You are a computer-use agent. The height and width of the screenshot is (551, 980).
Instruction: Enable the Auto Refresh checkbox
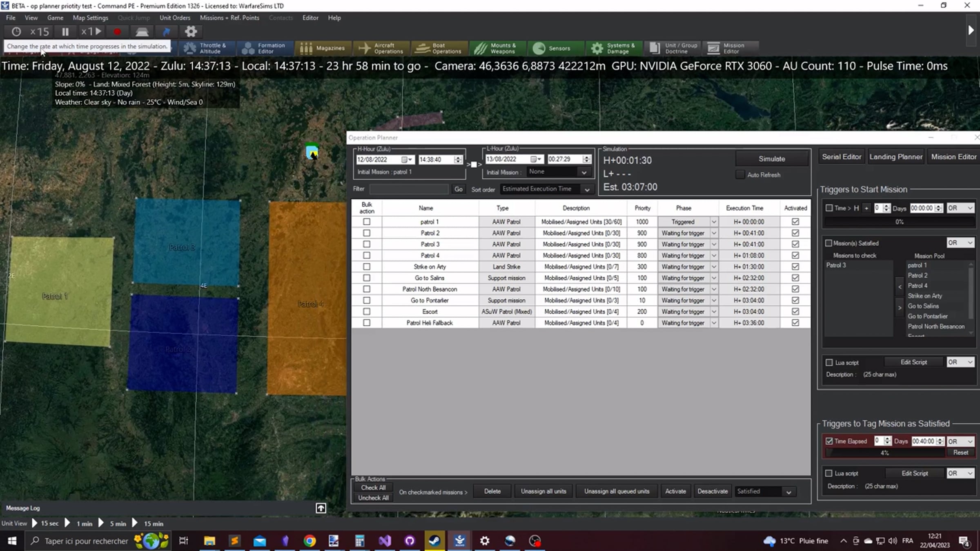click(740, 175)
